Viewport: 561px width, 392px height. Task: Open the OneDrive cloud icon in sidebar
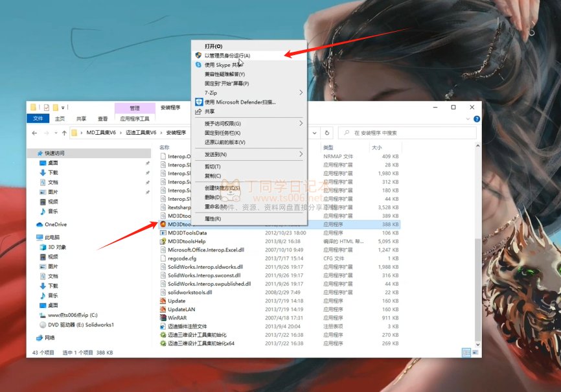click(40, 224)
